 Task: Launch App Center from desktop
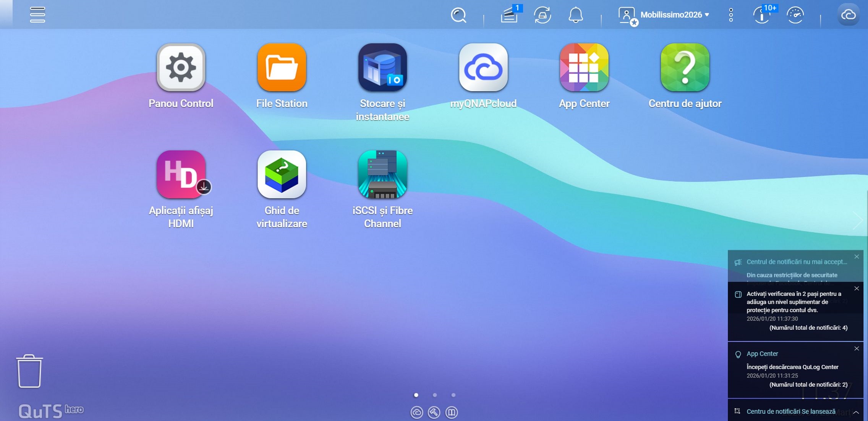point(584,68)
